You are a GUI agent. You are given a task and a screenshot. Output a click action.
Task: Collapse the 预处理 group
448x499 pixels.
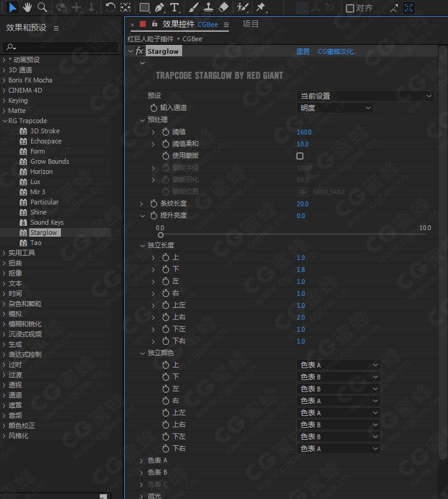click(143, 120)
